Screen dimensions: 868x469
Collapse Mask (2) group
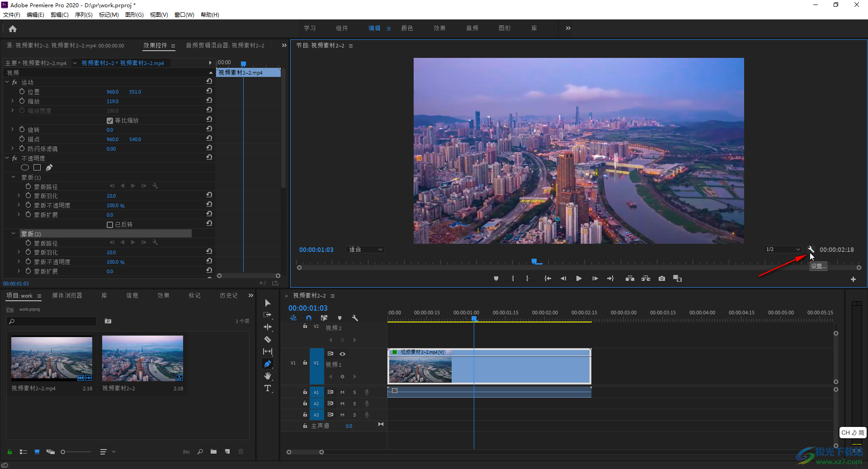13,234
